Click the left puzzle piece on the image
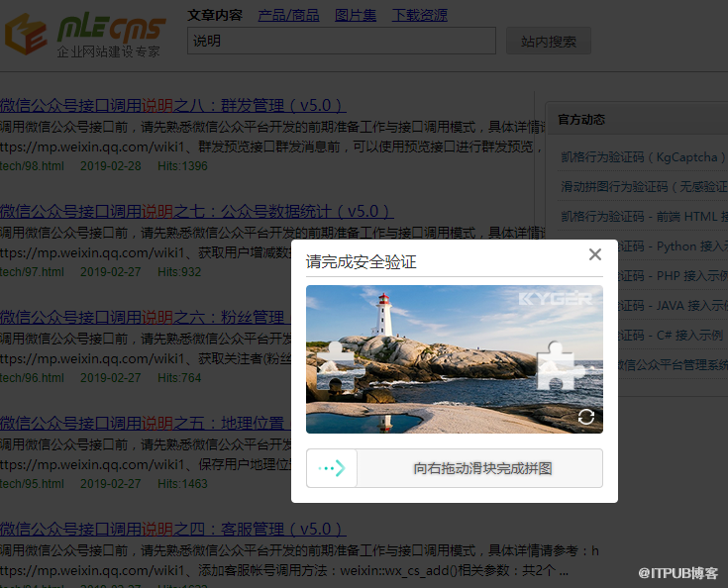728x588 pixels. (x=335, y=363)
